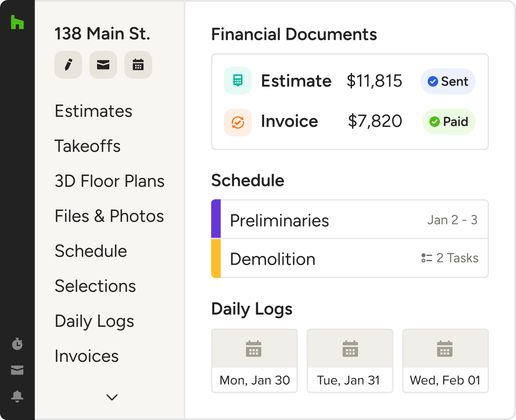Click the Paid status badge
This screenshot has width=516, height=420.
[x=449, y=122]
